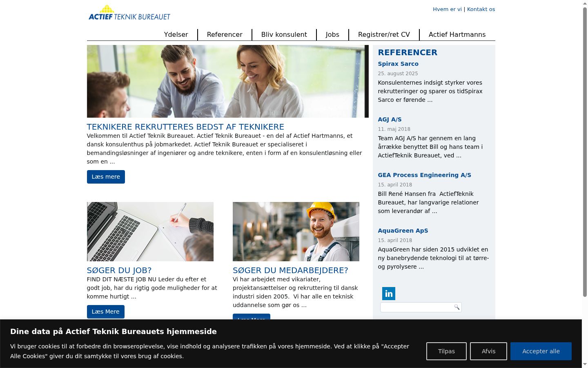
Task: Click the worker in yellow helmet image
Action: point(296,231)
